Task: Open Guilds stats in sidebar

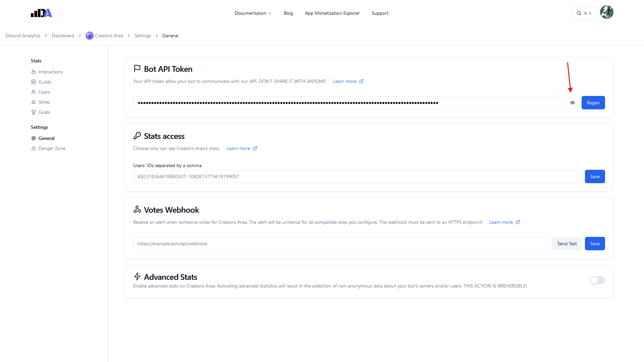Action: [x=45, y=82]
